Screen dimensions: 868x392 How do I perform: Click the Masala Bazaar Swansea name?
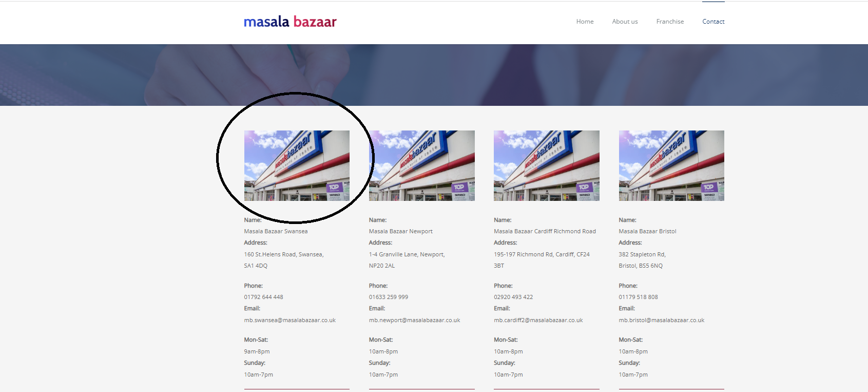point(276,231)
